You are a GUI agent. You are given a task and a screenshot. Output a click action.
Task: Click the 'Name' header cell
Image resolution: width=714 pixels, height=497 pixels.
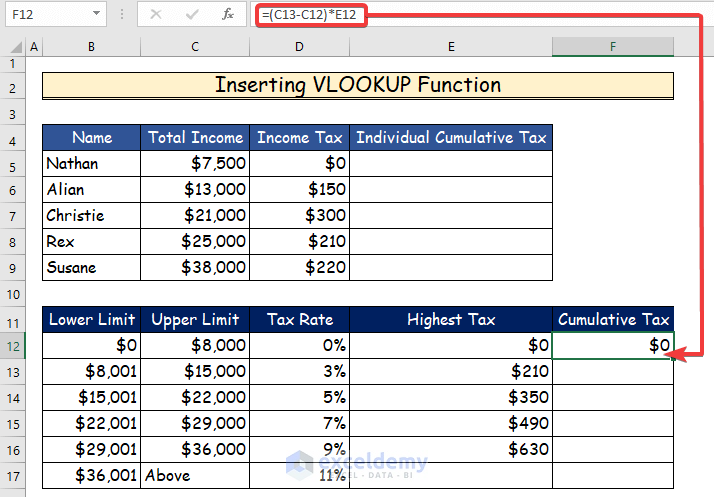point(92,138)
